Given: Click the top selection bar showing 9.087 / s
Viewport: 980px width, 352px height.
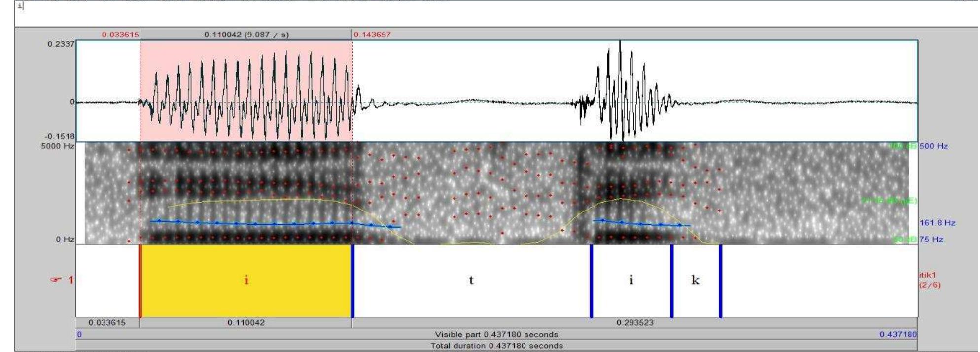Looking at the screenshot, I should click(x=246, y=35).
